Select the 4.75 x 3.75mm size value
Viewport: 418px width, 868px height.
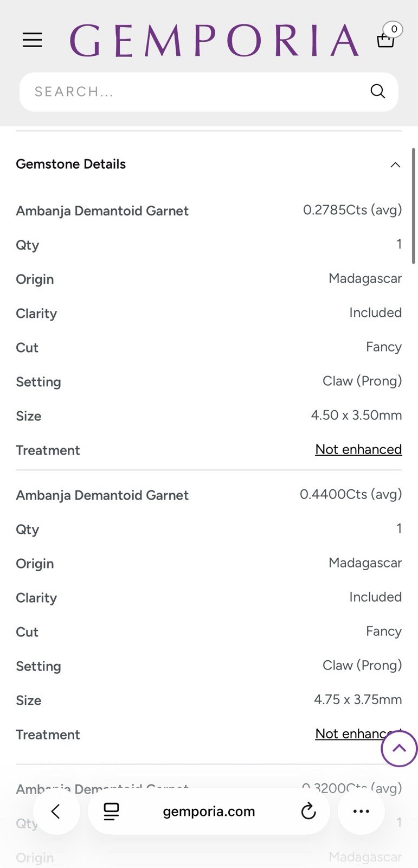coord(358,699)
